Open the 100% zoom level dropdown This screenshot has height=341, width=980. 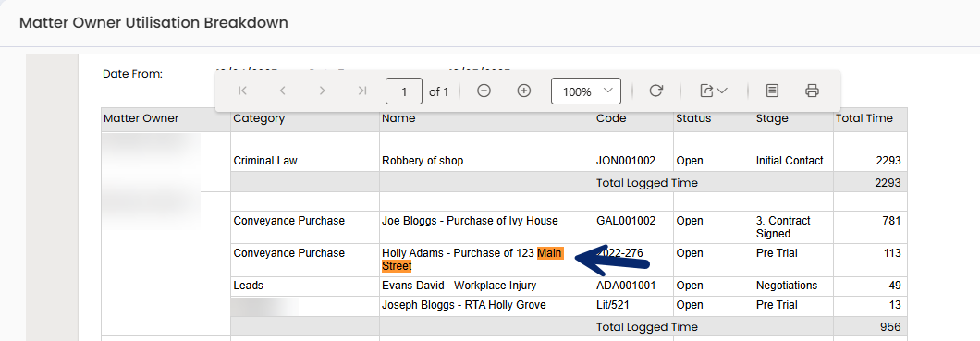pyautogui.click(x=585, y=91)
